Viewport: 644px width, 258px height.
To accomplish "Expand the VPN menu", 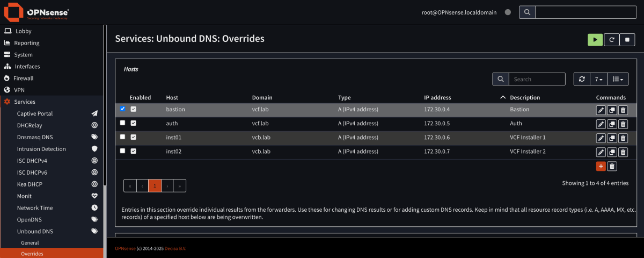I will (52, 90).
